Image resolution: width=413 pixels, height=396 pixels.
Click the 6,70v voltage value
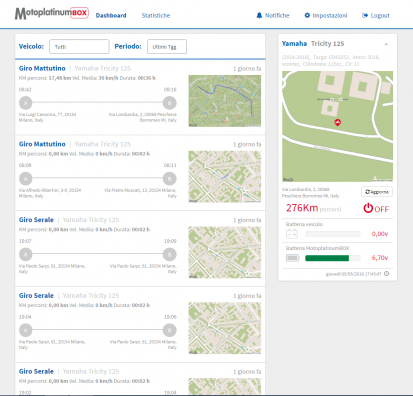[x=380, y=258]
